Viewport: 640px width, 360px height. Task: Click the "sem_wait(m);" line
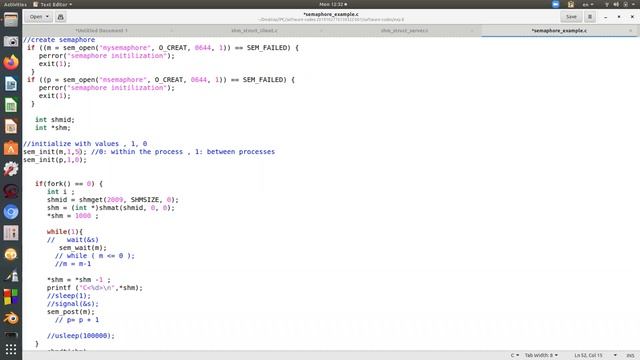tap(83, 248)
